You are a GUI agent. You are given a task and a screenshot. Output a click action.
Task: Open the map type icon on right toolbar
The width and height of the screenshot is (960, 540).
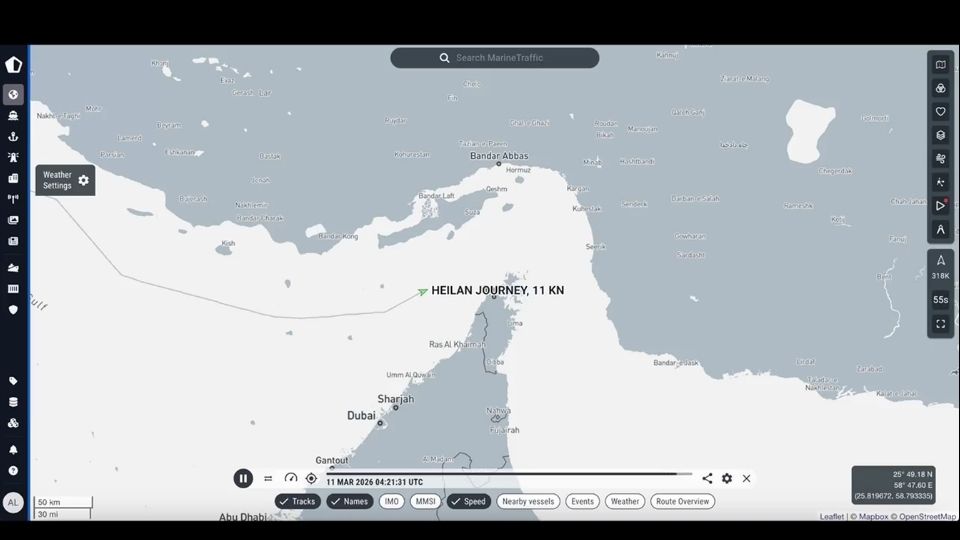click(x=940, y=65)
